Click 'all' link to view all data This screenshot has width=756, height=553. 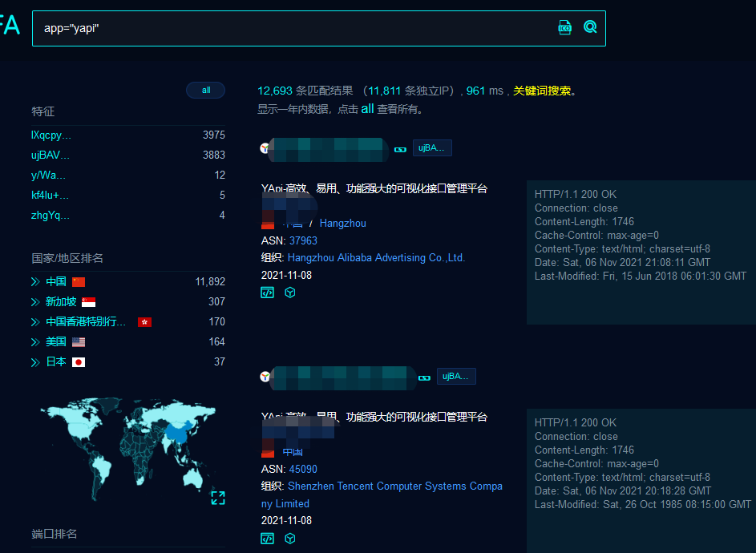click(x=367, y=109)
